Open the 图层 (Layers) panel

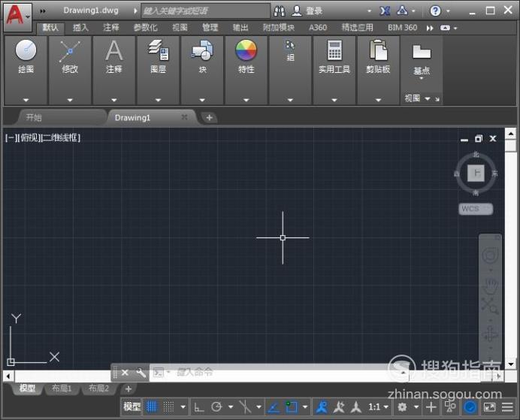point(159,57)
